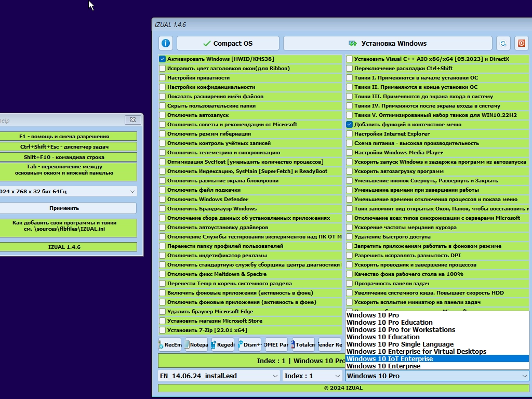Enable Переключение раскладки Ctrl+Shift

tap(349, 68)
